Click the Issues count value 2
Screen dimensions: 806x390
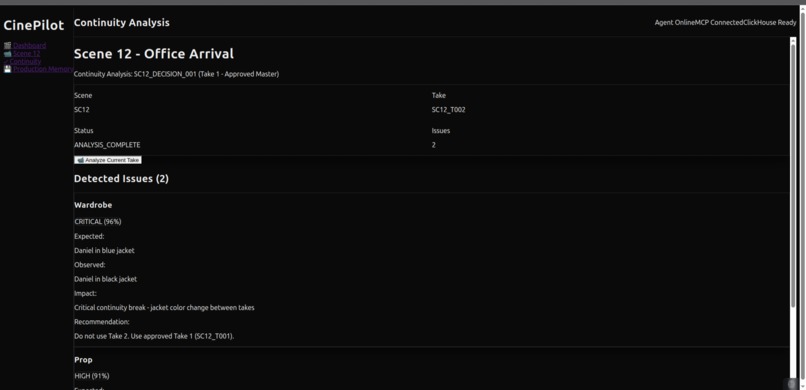tap(434, 145)
